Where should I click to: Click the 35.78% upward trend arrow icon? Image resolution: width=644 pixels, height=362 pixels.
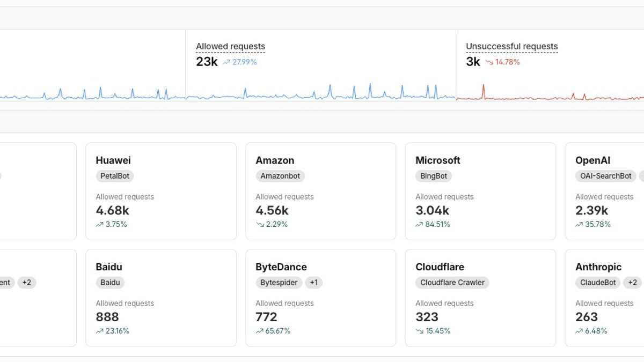tap(579, 225)
